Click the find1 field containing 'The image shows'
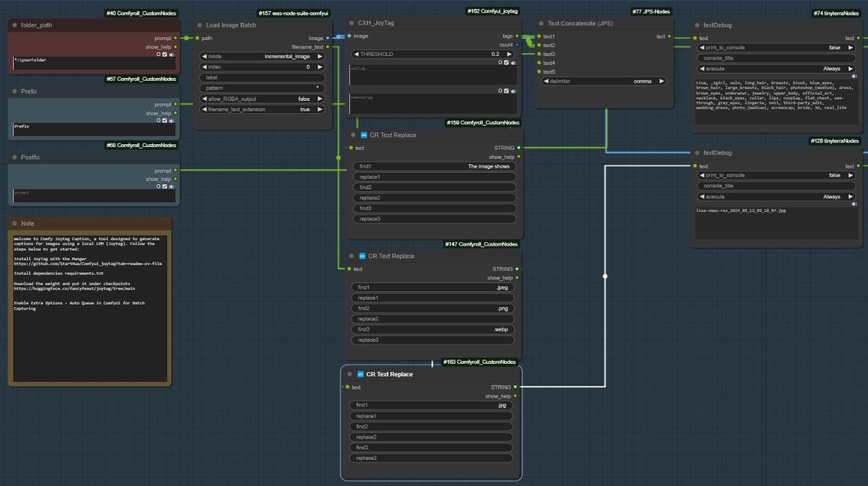Viewport: 868px width, 486px height. pos(434,166)
